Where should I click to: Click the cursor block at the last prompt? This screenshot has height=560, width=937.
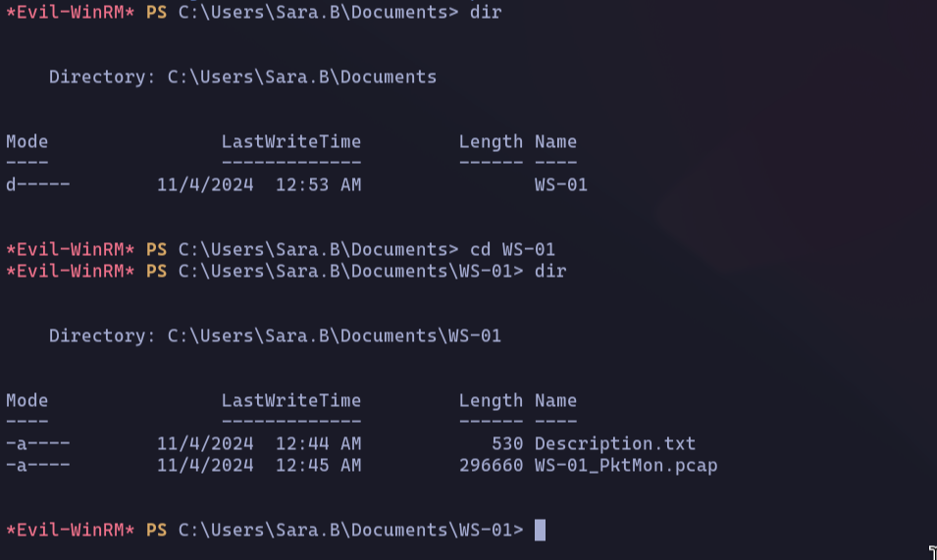540,531
